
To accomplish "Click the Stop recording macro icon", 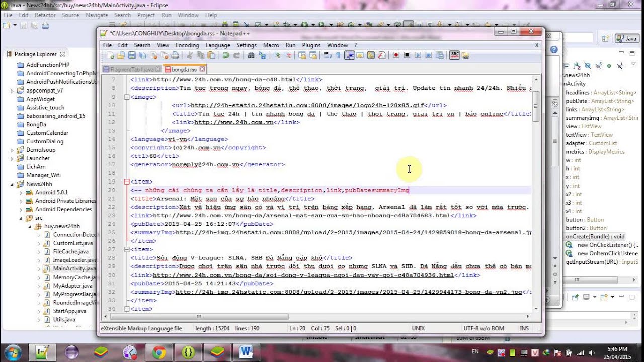I will coord(407,55).
